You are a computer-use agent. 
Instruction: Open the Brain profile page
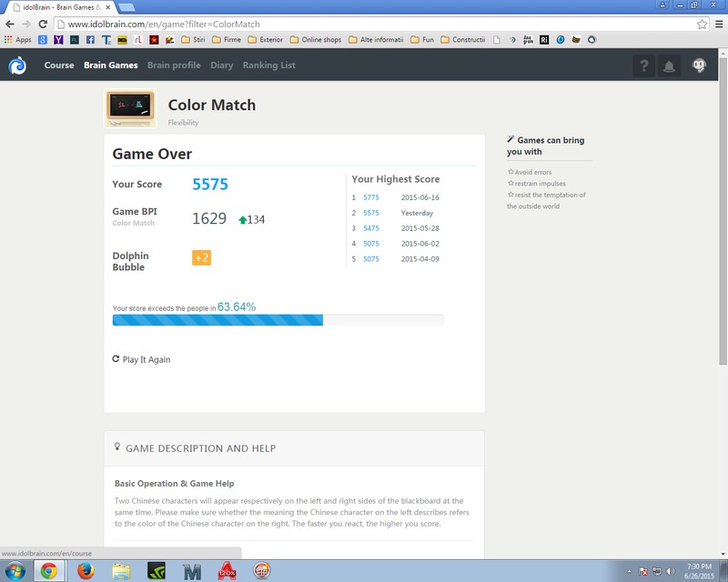(174, 65)
